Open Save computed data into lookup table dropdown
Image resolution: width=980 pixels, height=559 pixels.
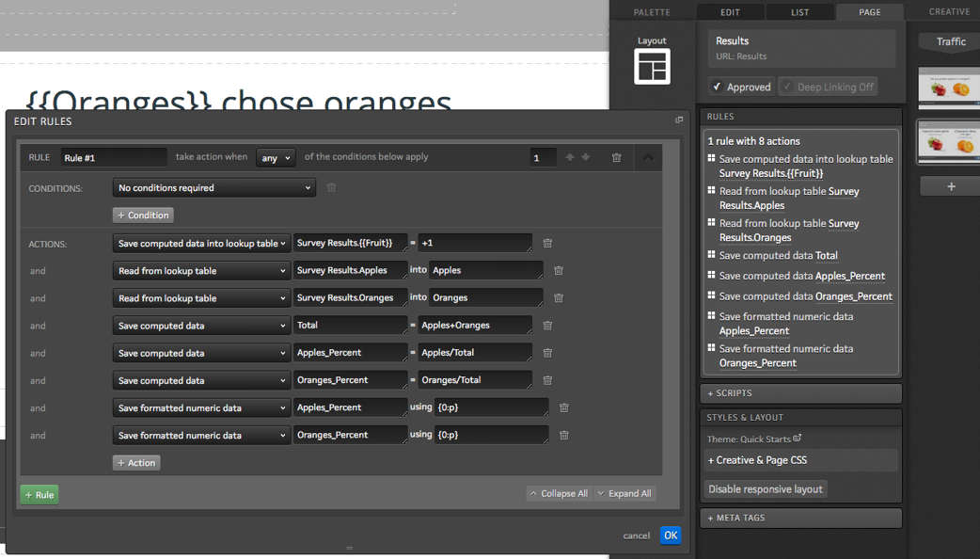[201, 243]
